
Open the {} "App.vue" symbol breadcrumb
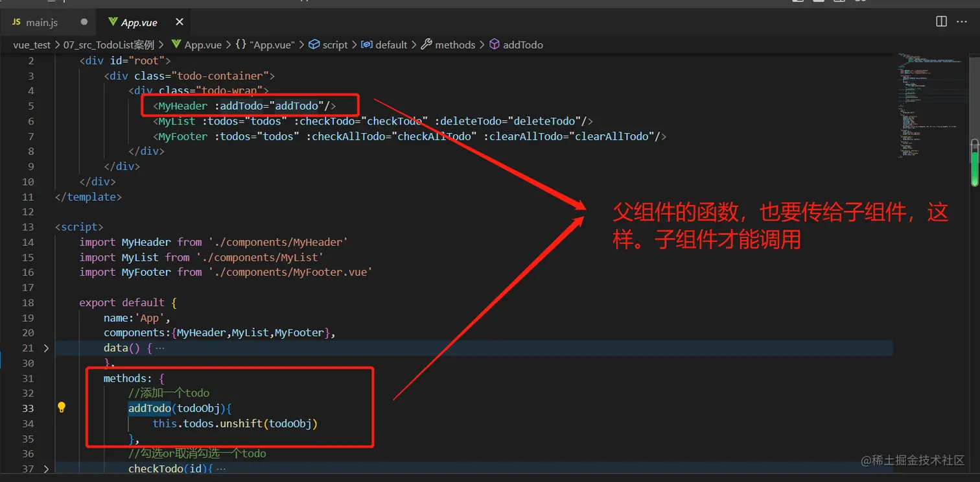coord(264,45)
